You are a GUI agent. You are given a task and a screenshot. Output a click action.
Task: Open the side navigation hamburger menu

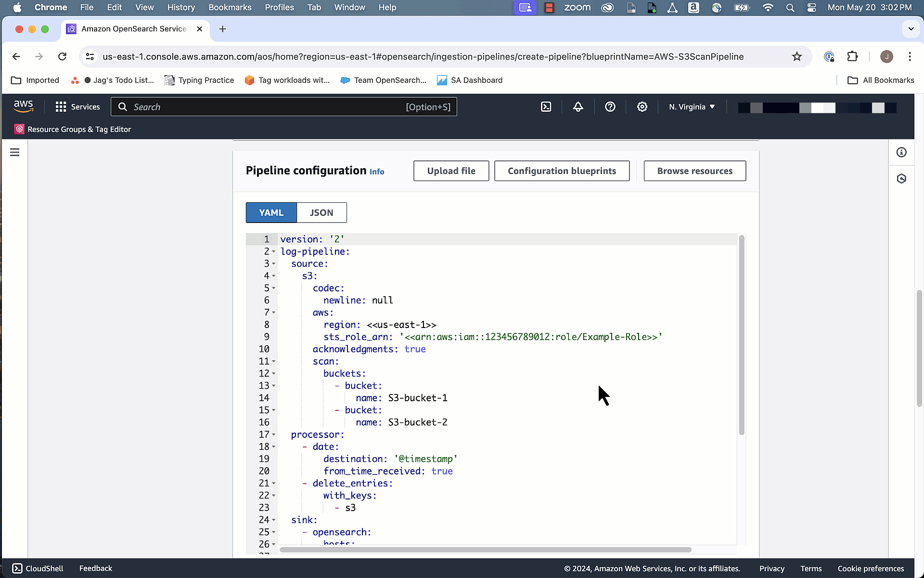pos(15,153)
